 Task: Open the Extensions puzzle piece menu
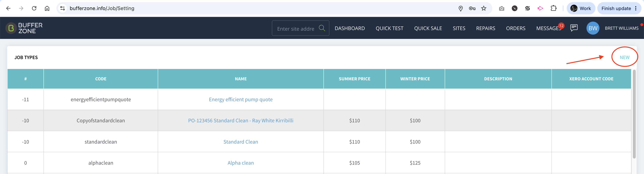[x=553, y=8]
